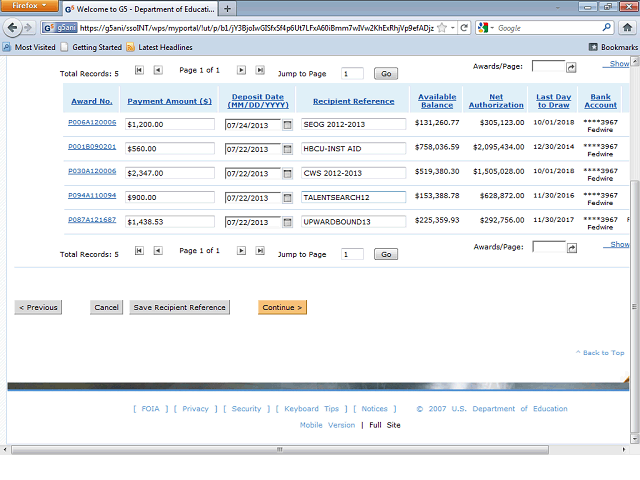Click the Previous button
The image size is (640, 480).
(38, 307)
